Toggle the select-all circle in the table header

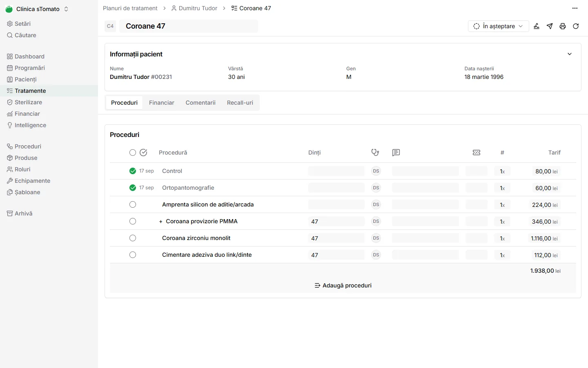[x=133, y=153]
